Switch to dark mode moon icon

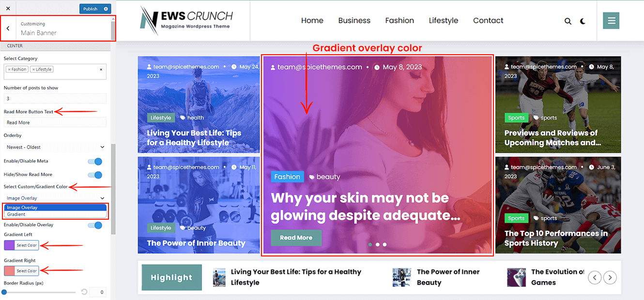click(x=583, y=21)
